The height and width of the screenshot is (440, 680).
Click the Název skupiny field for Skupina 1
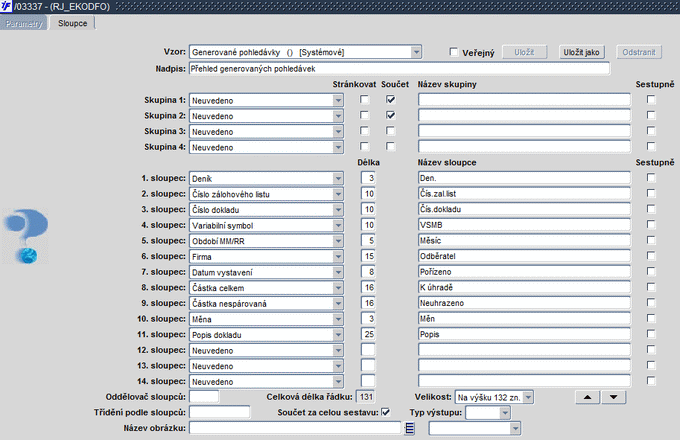tap(524, 100)
